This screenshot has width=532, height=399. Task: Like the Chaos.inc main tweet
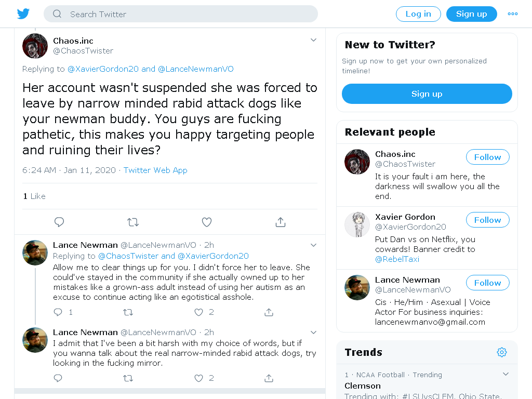pyautogui.click(x=207, y=222)
